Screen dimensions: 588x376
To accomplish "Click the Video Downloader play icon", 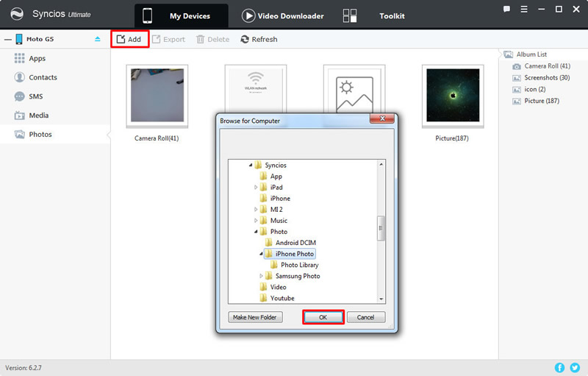I will (248, 15).
